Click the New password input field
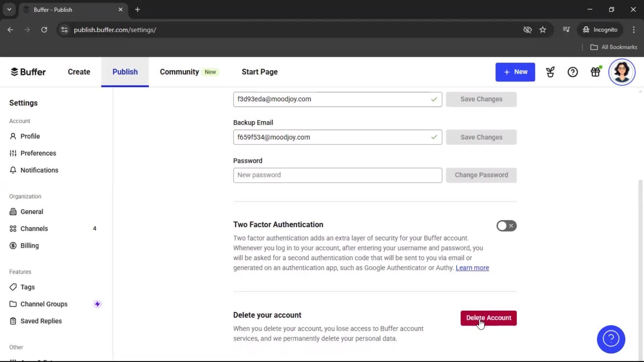Image resolution: width=644 pixels, height=362 pixels. 337,175
